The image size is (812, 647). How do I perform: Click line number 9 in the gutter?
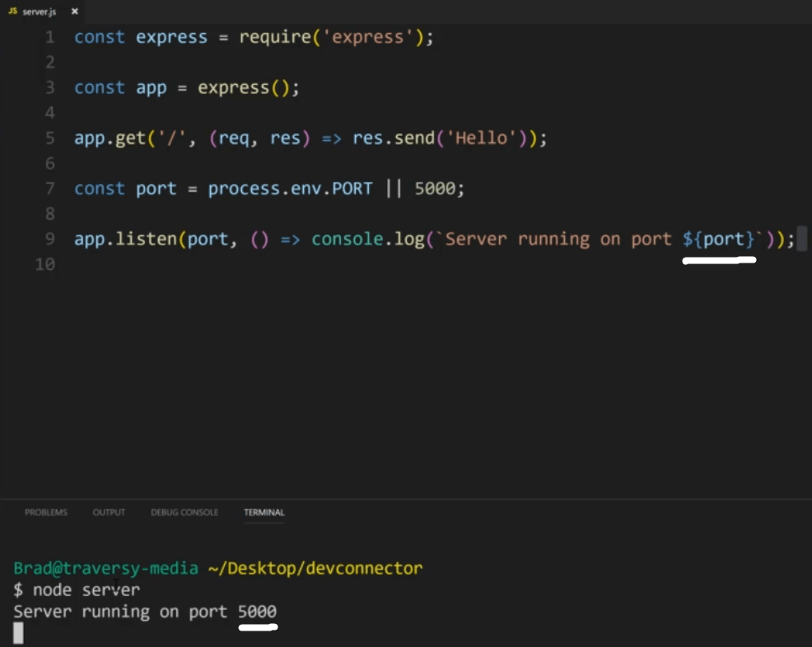(x=49, y=240)
